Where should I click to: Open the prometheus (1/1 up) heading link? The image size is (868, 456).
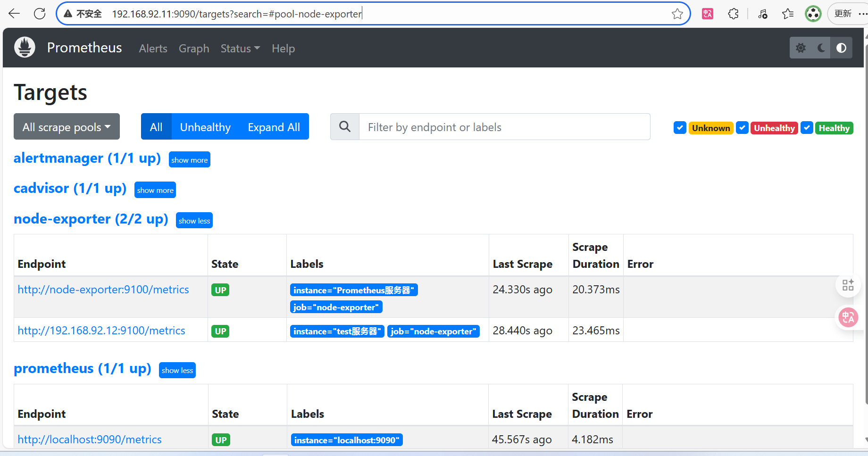tap(83, 368)
